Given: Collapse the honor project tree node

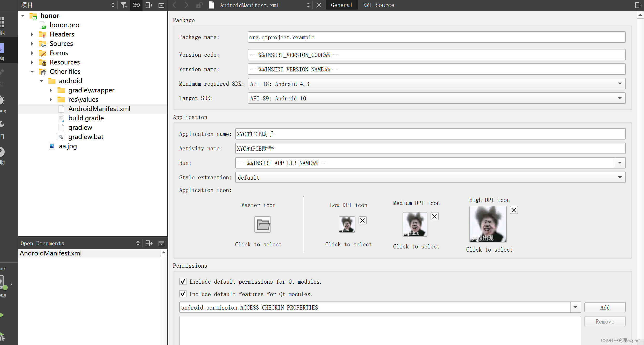Looking at the screenshot, I should (23, 16).
